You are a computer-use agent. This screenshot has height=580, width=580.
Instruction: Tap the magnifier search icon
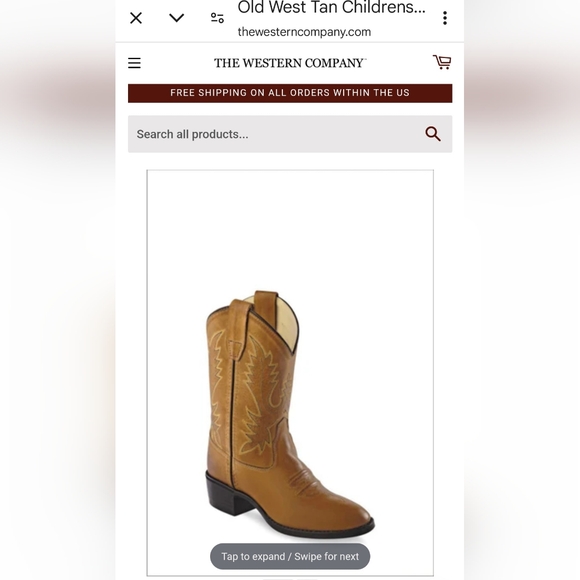tap(433, 134)
